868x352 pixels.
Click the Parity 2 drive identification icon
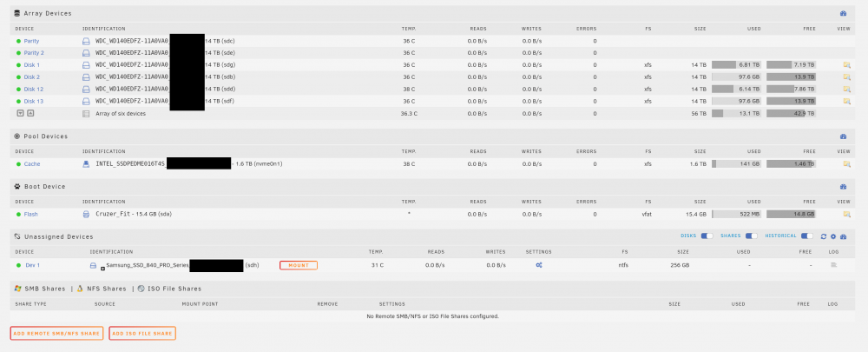tap(86, 53)
